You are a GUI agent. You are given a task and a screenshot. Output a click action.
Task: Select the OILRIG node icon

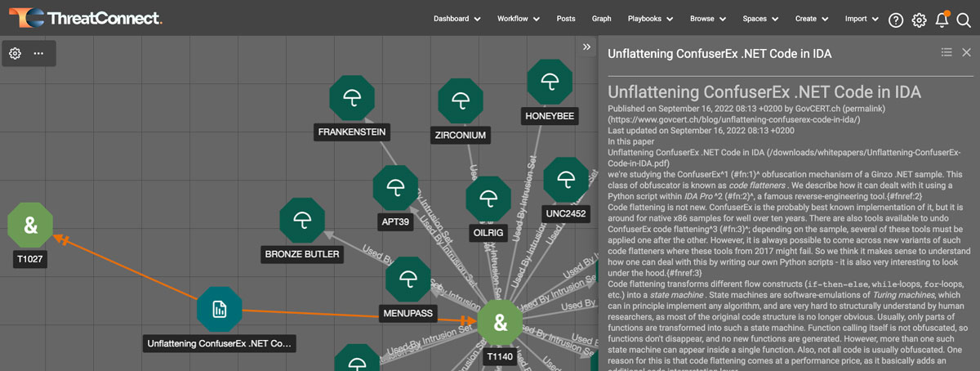pyautogui.click(x=488, y=199)
